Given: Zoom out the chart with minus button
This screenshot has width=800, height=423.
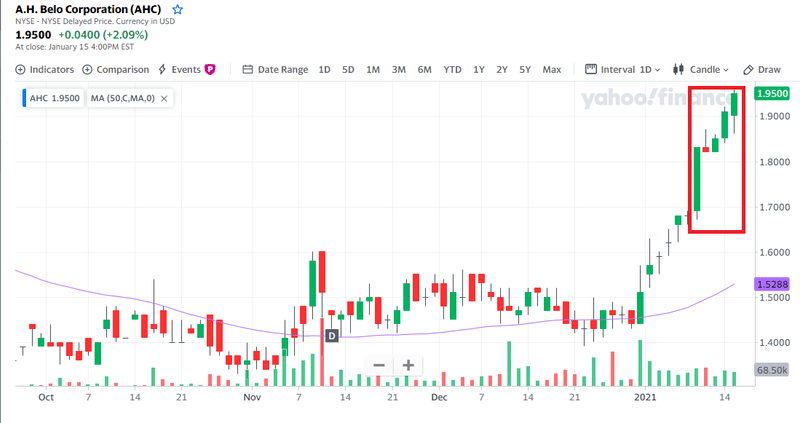Looking at the screenshot, I should (x=379, y=365).
